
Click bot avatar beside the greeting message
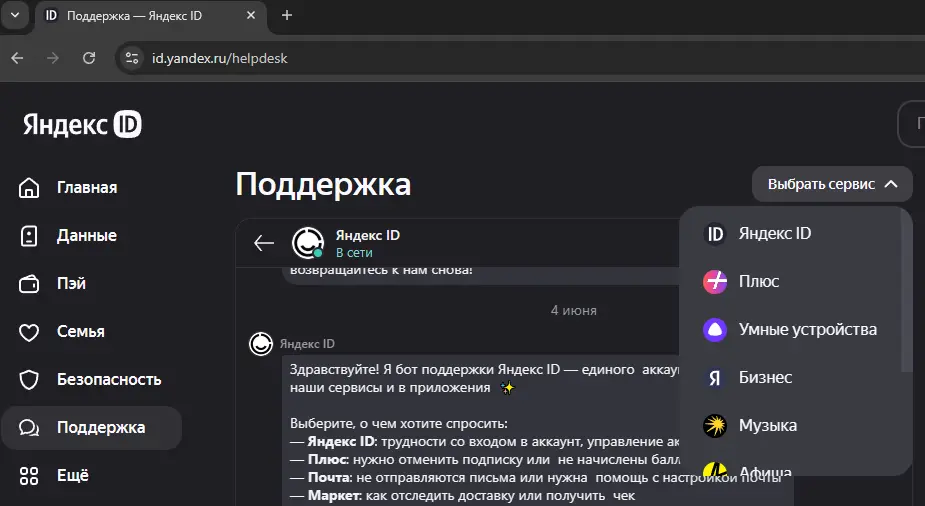tap(261, 344)
